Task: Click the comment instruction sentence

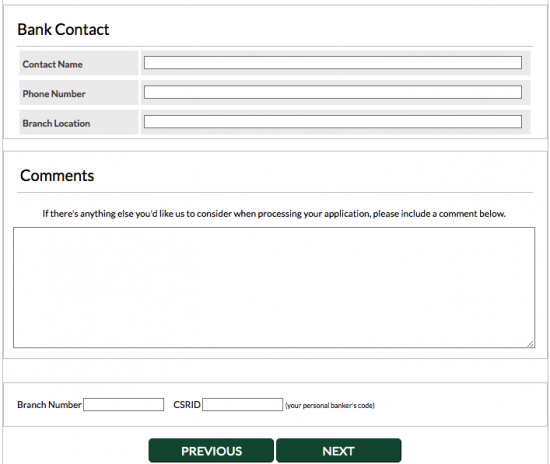Action: (274, 214)
